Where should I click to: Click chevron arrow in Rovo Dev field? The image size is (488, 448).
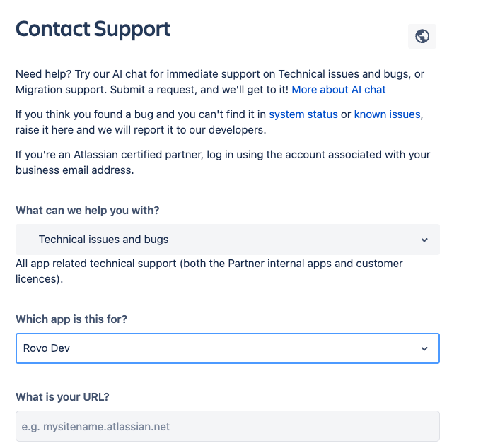424,349
